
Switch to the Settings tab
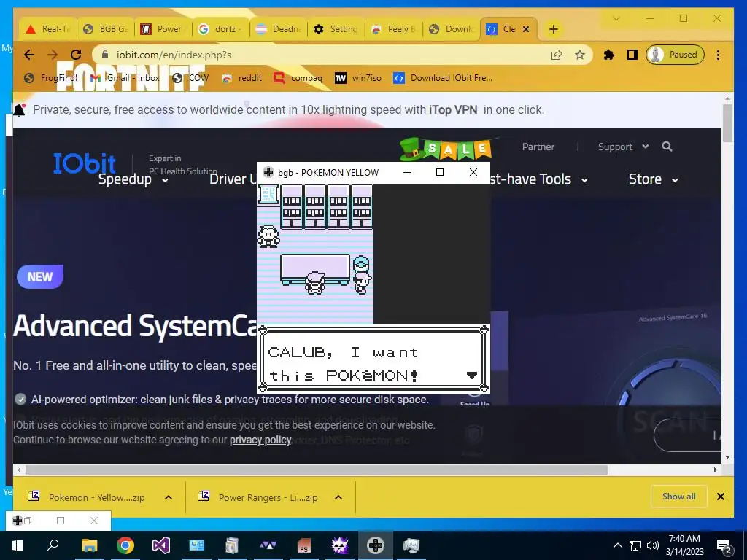pos(336,29)
